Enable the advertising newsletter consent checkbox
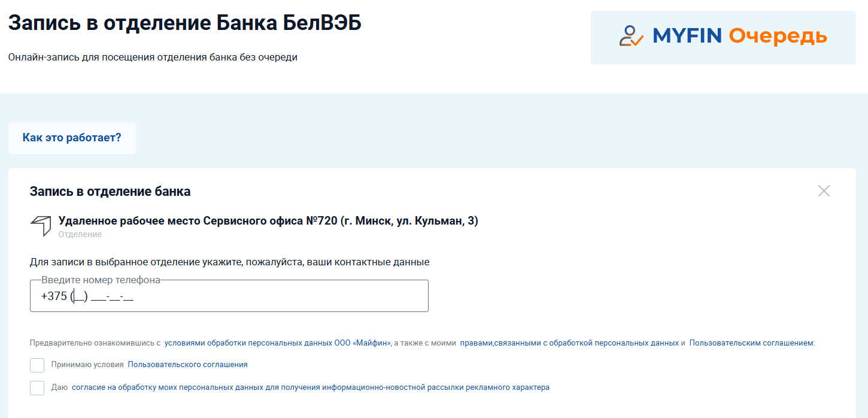 point(37,387)
